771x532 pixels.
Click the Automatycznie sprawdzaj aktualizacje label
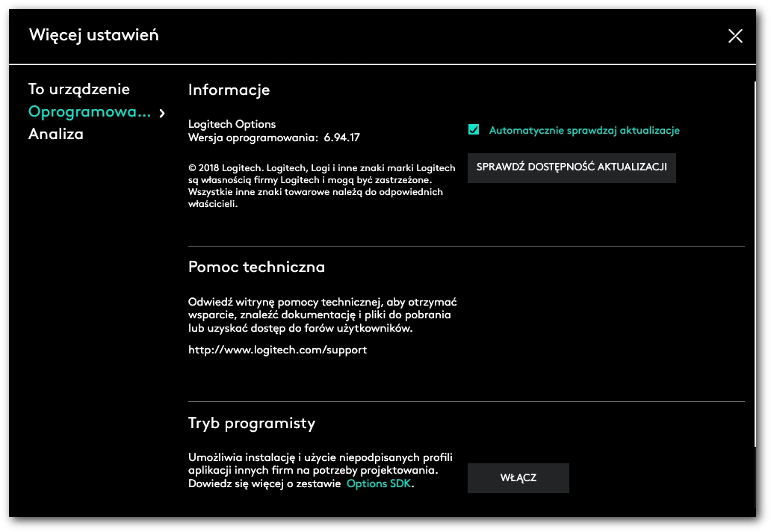584,130
